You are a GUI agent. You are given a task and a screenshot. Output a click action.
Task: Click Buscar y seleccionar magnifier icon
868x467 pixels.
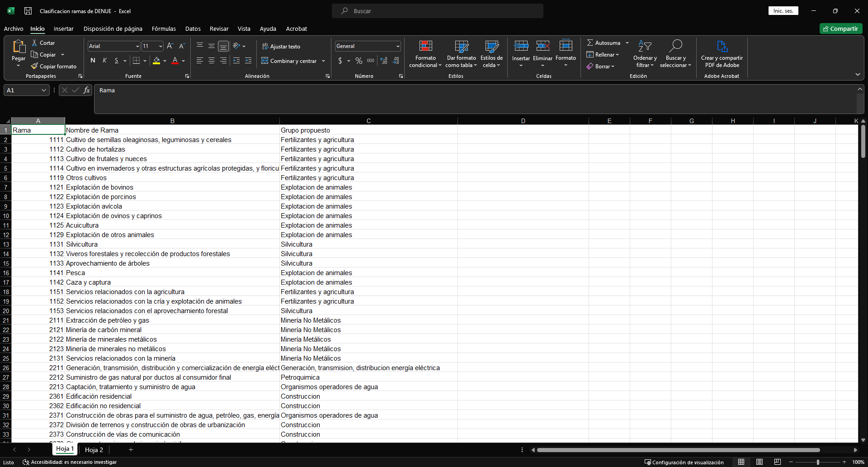point(675,46)
